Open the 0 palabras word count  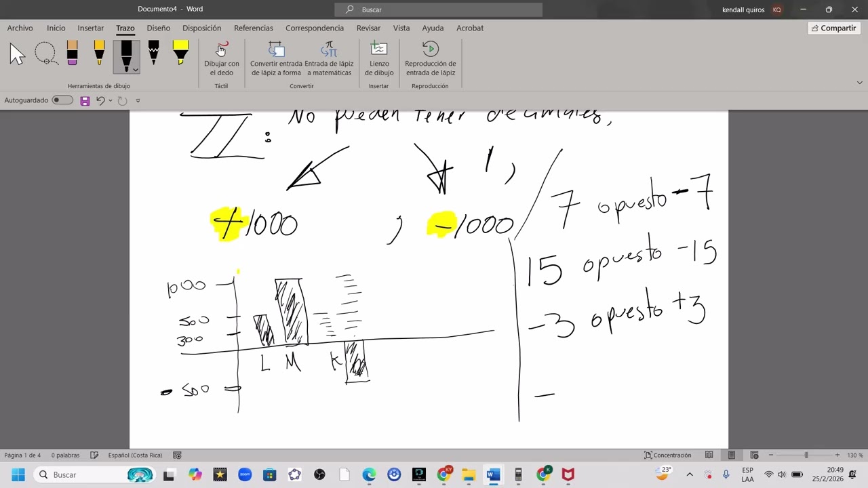pos(65,455)
